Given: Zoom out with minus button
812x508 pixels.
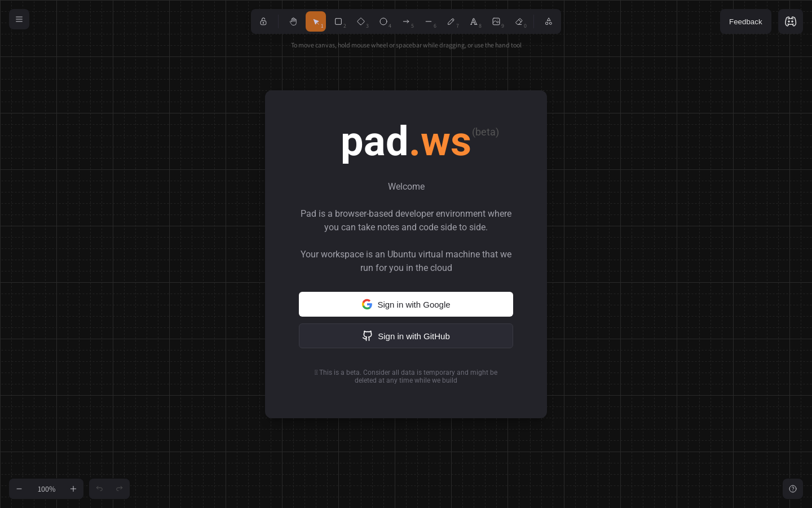Looking at the screenshot, I should tap(19, 489).
